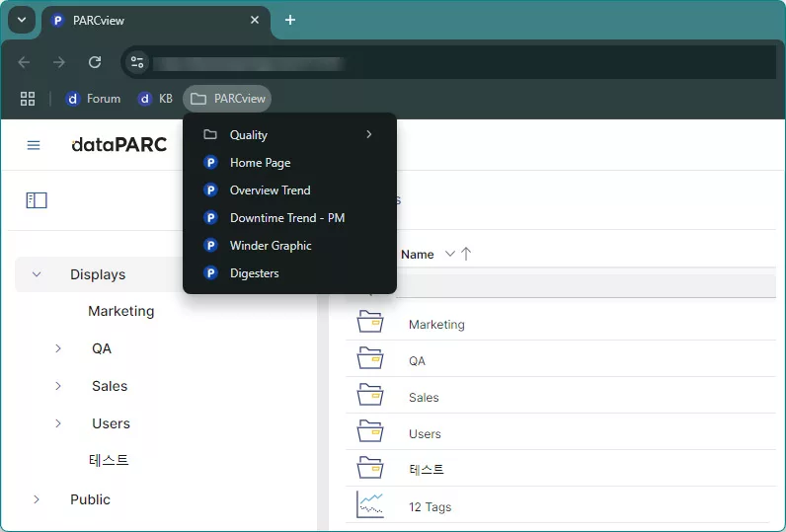Click the dataPARC logo
This screenshot has width=786, height=532.
coord(119,145)
